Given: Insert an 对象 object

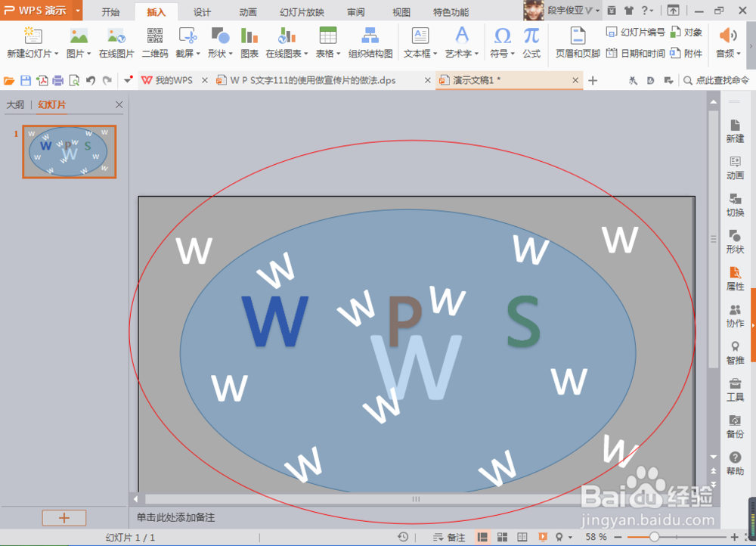Looking at the screenshot, I should pyautogui.click(x=686, y=33).
